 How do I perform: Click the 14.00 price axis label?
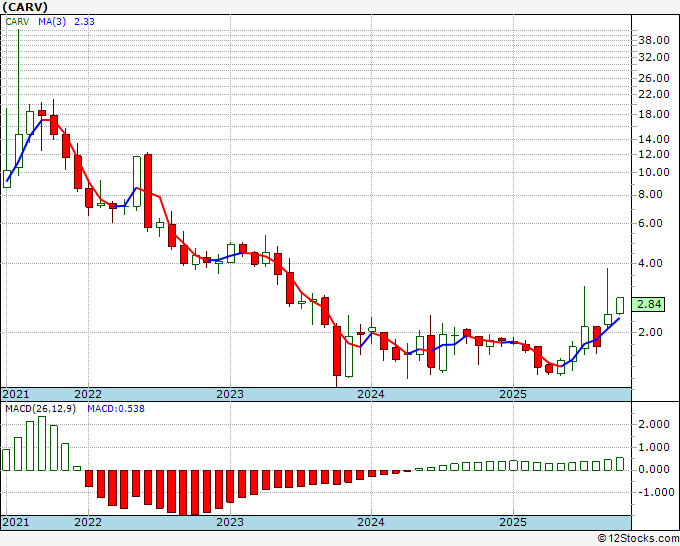click(x=654, y=139)
